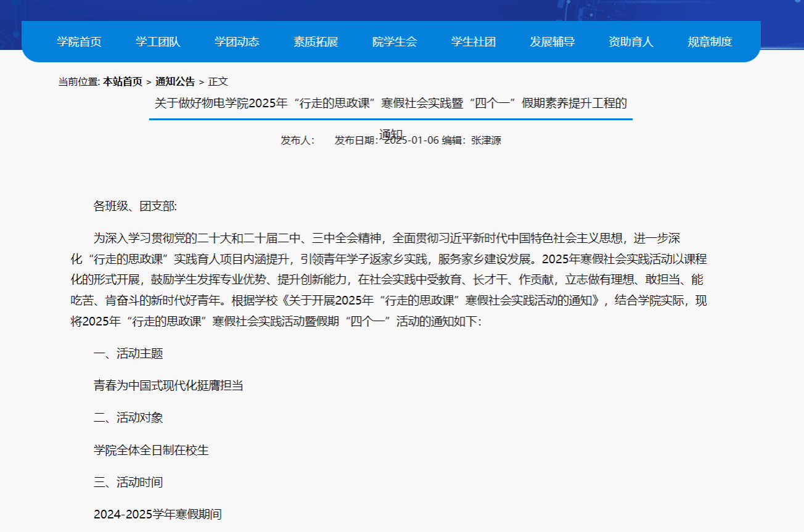Click the 正文 breadcrumb text
Screen dimensions: 804x532
[218, 81]
